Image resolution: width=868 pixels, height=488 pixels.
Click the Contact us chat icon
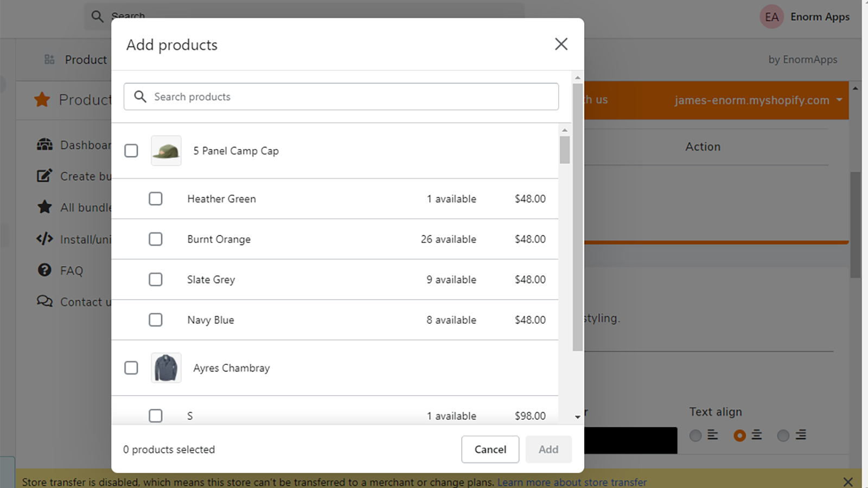click(44, 301)
